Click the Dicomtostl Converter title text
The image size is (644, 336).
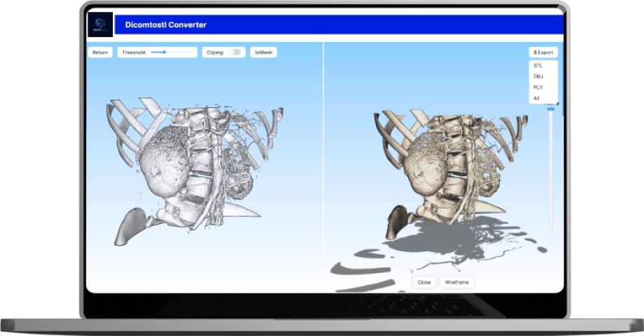pos(165,25)
